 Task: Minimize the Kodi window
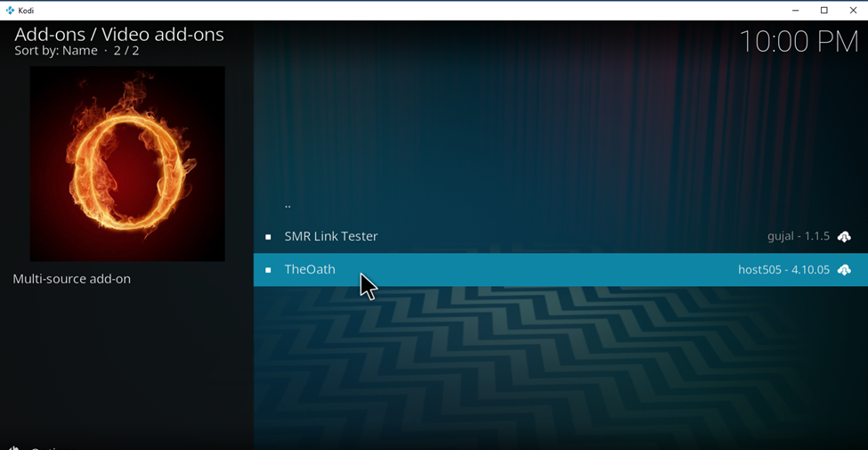[795, 10]
